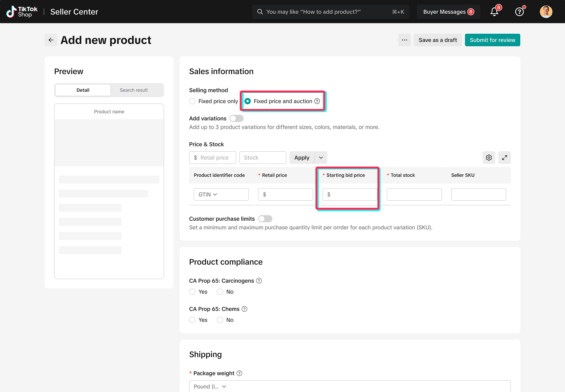Open the notifications bell
565x392 pixels.
click(x=494, y=12)
